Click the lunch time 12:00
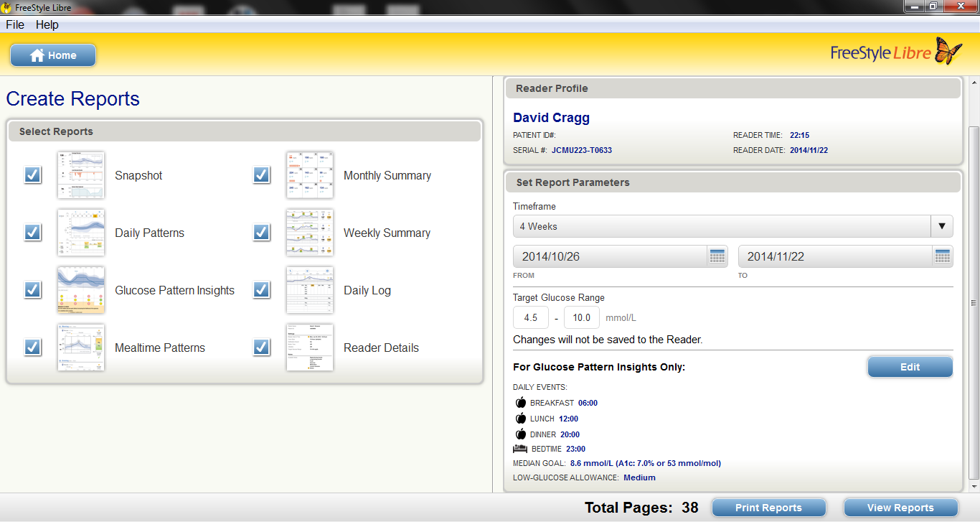This screenshot has height=522, width=980. tap(568, 419)
